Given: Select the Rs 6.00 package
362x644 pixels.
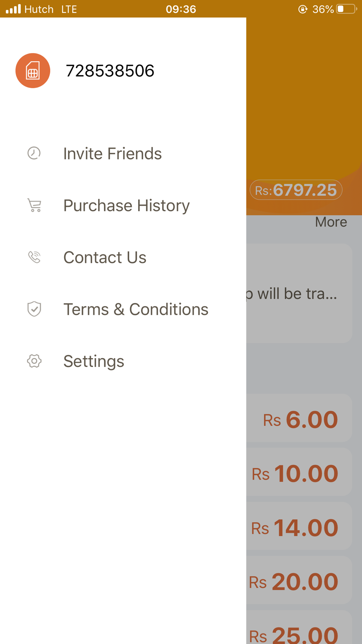Looking at the screenshot, I should (x=300, y=419).
